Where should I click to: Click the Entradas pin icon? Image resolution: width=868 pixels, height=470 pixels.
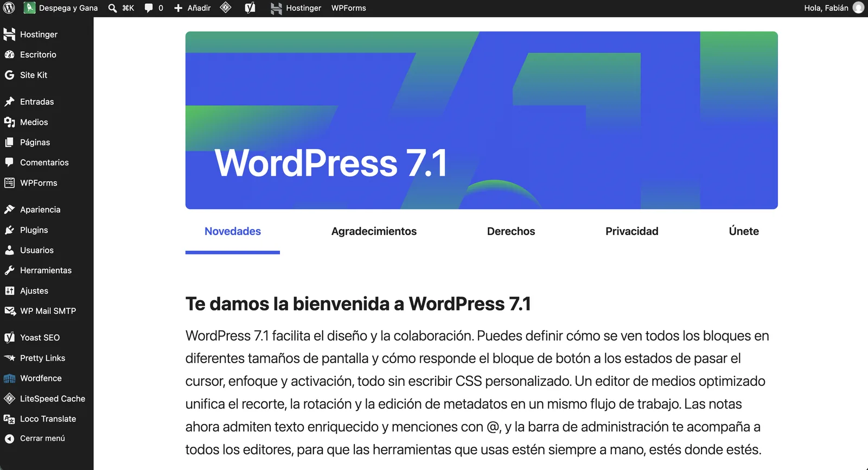pyautogui.click(x=9, y=101)
